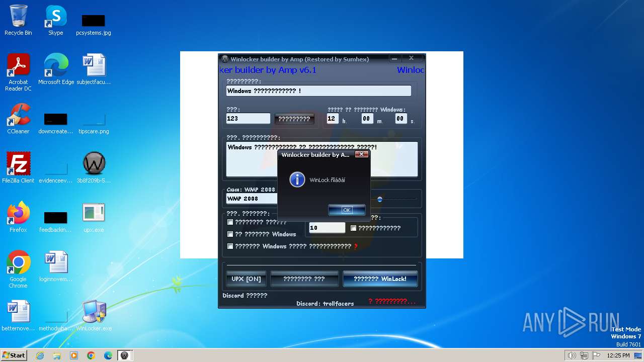The image size is (644, 362).
Task: Click the 'Discord ??????' link
Action: coord(245,296)
